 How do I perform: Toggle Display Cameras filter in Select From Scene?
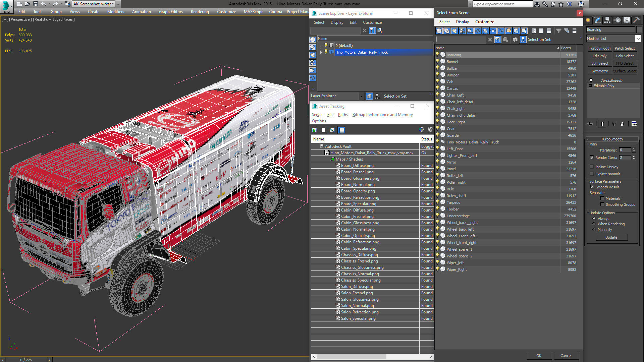click(x=462, y=31)
